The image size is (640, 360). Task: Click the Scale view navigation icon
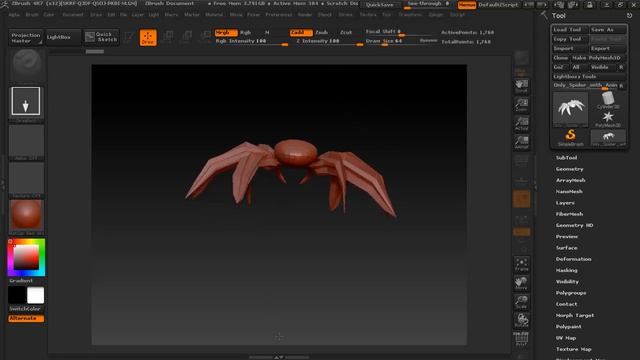click(521, 302)
